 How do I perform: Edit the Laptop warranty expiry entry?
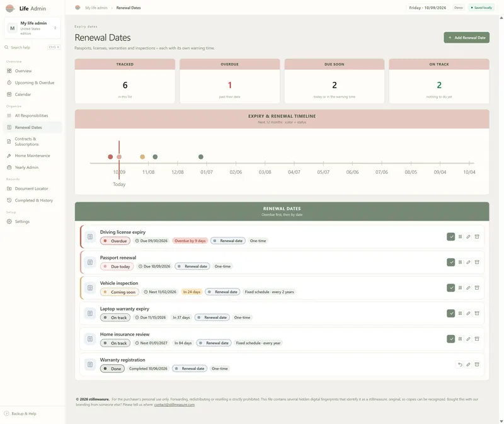tap(468, 313)
